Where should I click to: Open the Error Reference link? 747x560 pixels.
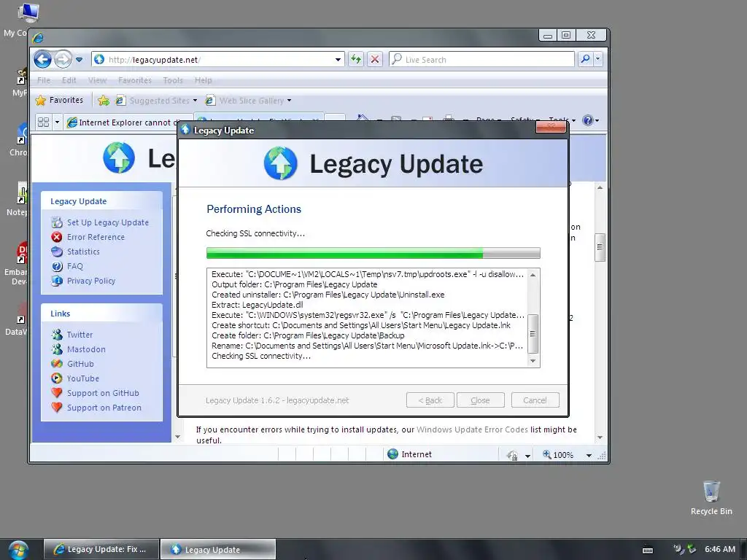pyautogui.click(x=96, y=237)
